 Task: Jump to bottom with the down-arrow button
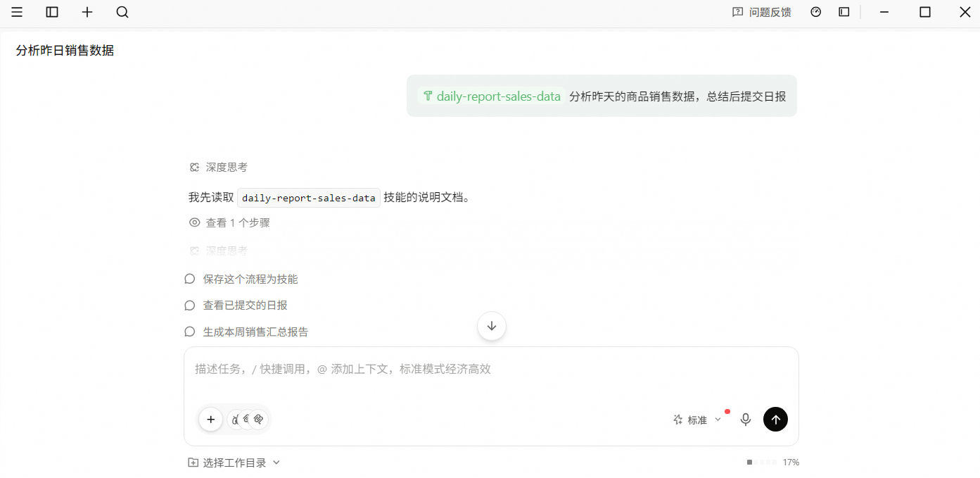(492, 326)
